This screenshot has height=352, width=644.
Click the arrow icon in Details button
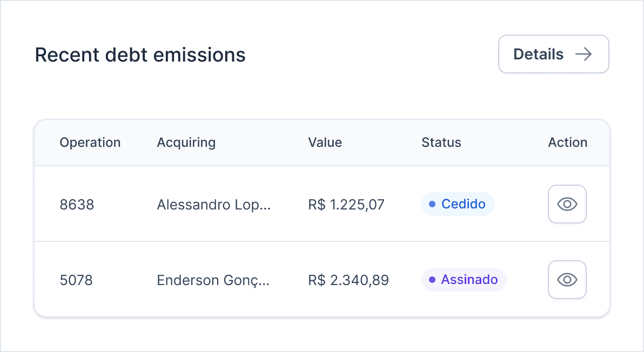click(x=583, y=54)
